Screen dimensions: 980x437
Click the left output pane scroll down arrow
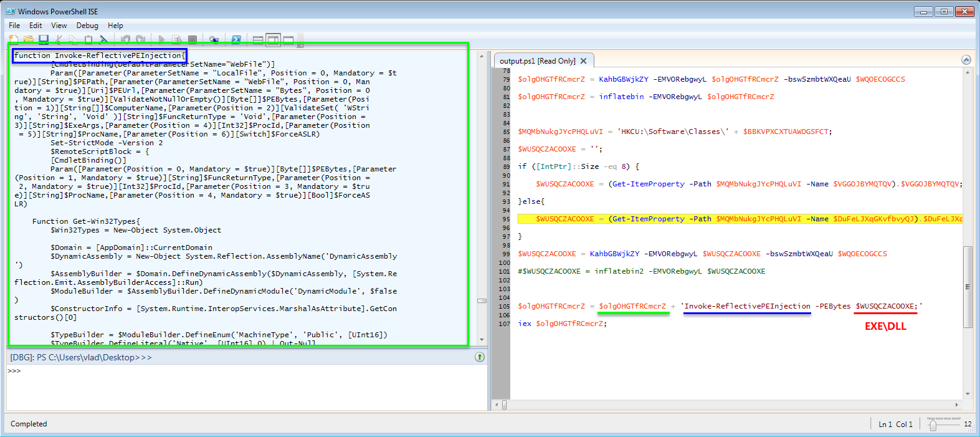(482, 340)
